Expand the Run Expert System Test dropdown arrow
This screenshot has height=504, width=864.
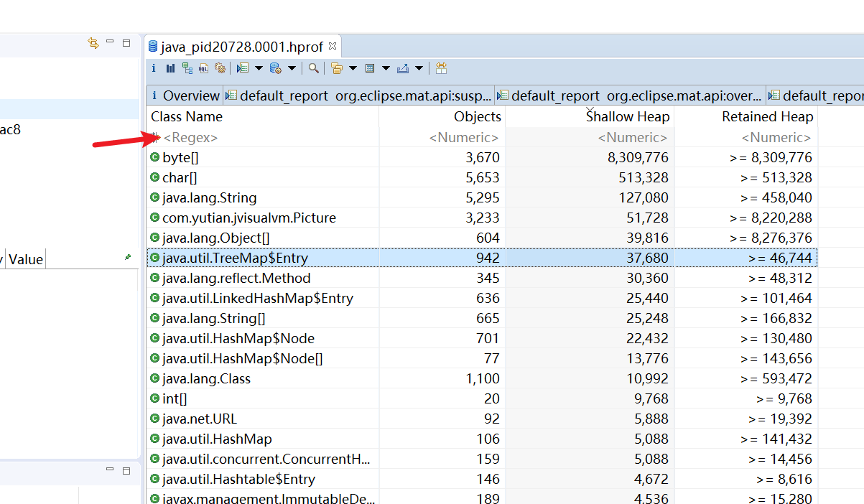coord(259,68)
